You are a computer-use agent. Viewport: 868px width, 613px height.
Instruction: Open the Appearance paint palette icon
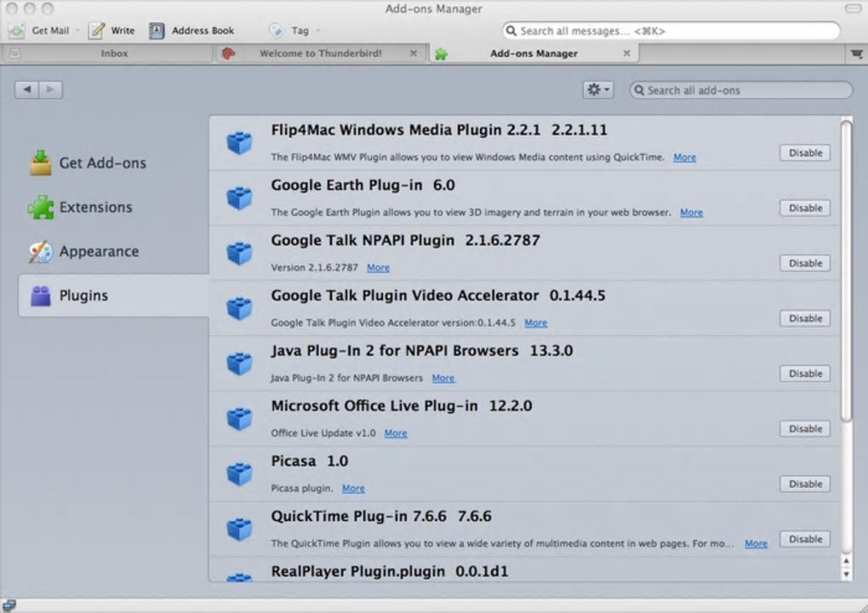[x=40, y=251]
